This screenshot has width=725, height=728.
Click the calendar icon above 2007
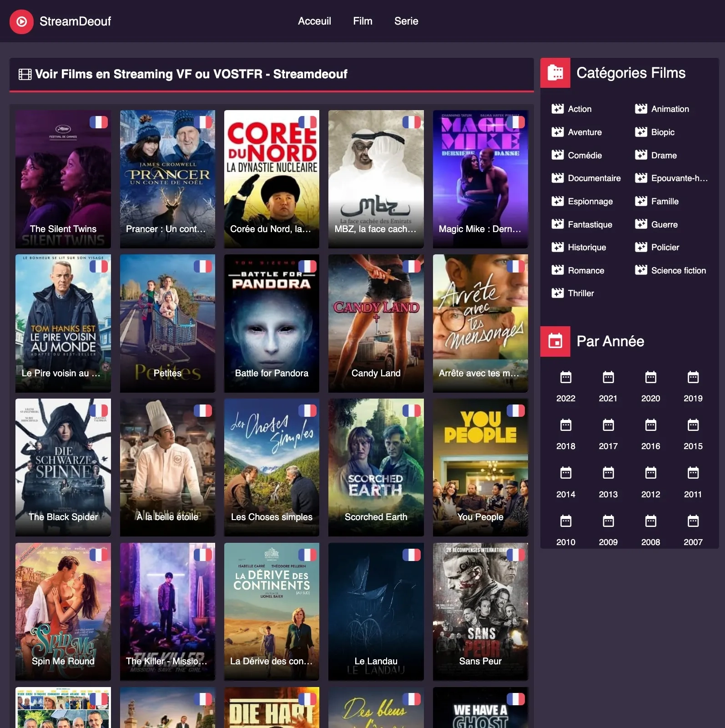(x=693, y=521)
